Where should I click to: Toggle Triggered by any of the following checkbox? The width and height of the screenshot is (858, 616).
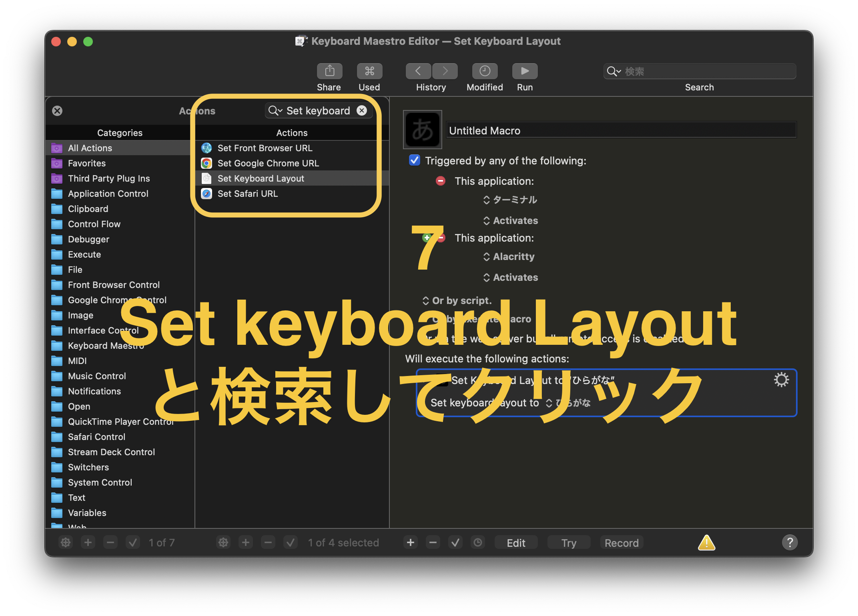click(415, 160)
